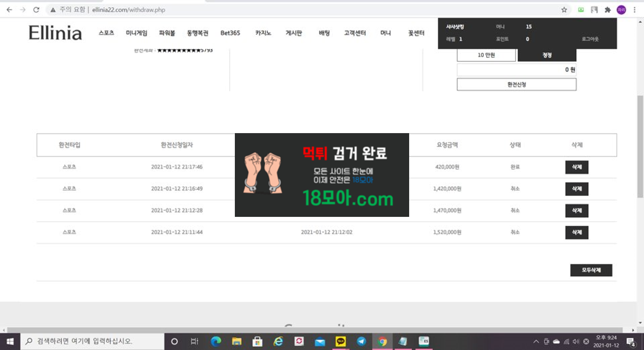Click the 모두삭제 button
The height and width of the screenshot is (350, 644).
(x=591, y=270)
